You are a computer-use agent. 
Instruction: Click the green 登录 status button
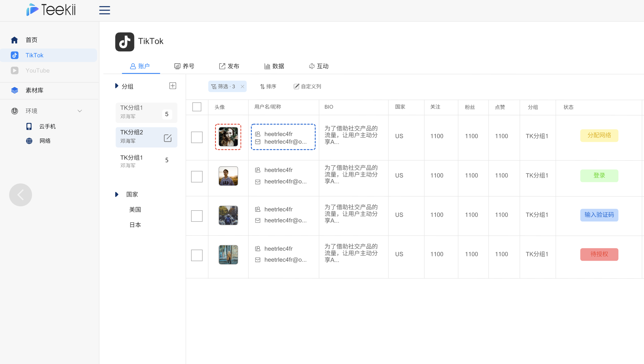pyautogui.click(x=599, y=176)
